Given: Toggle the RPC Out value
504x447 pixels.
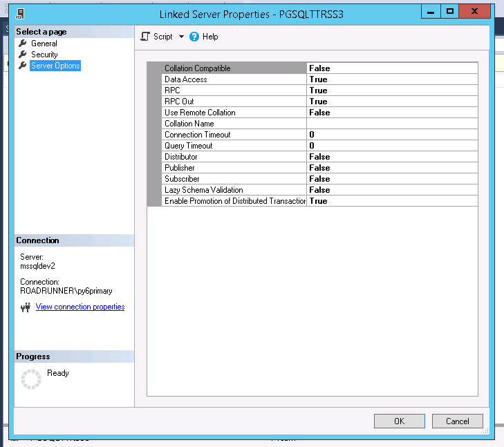Looking at the screenshot, I should coord(392,102).
